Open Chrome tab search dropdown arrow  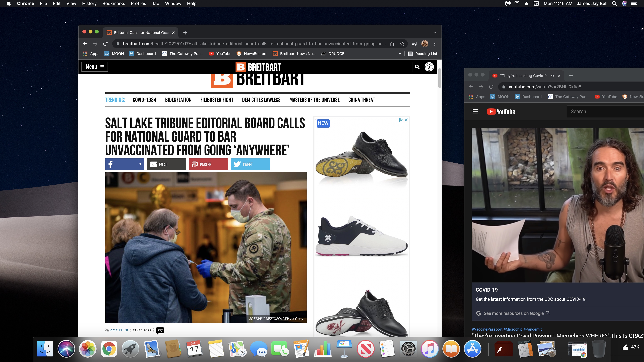coord(435,33)
